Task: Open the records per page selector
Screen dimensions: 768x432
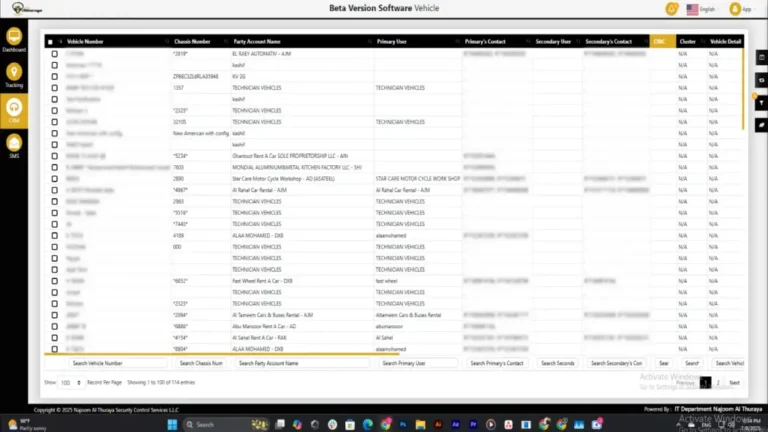Action: 70,383
